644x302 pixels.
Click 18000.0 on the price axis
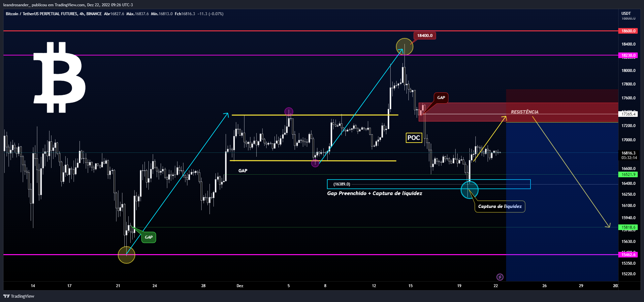tap(628, 71)
